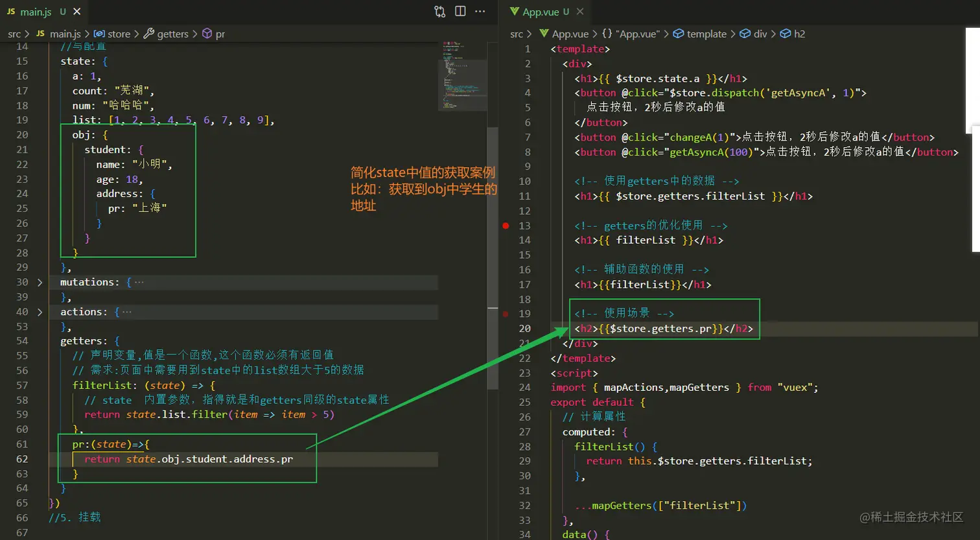Open store breadcrumb dropdown
Image resolution: width=980 pixels, height=540 pixels.
coord(119,34)
